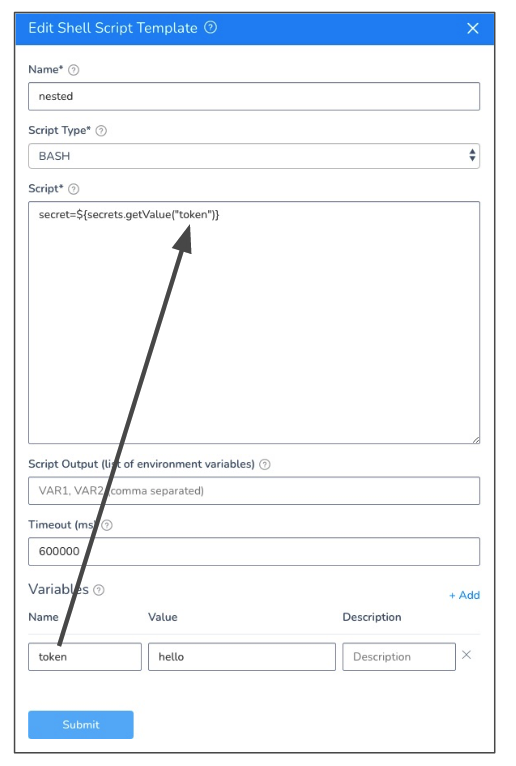Click the BASH dropdown arrows
The width and height of the screenshot is (516, 766).
(472, 155)
